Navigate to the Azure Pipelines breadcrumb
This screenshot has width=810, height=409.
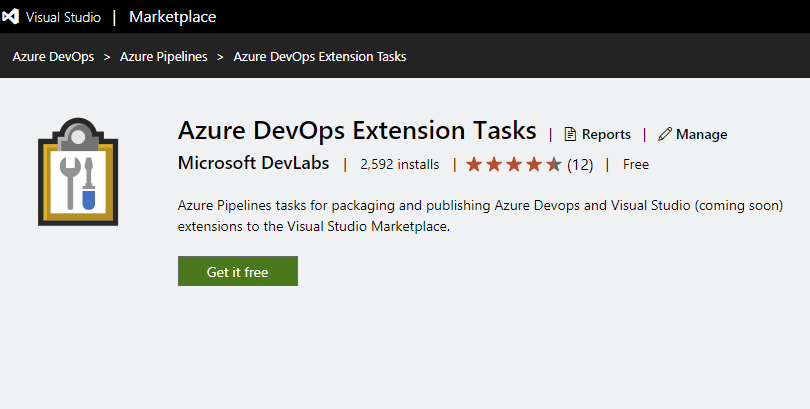[163, 57]
